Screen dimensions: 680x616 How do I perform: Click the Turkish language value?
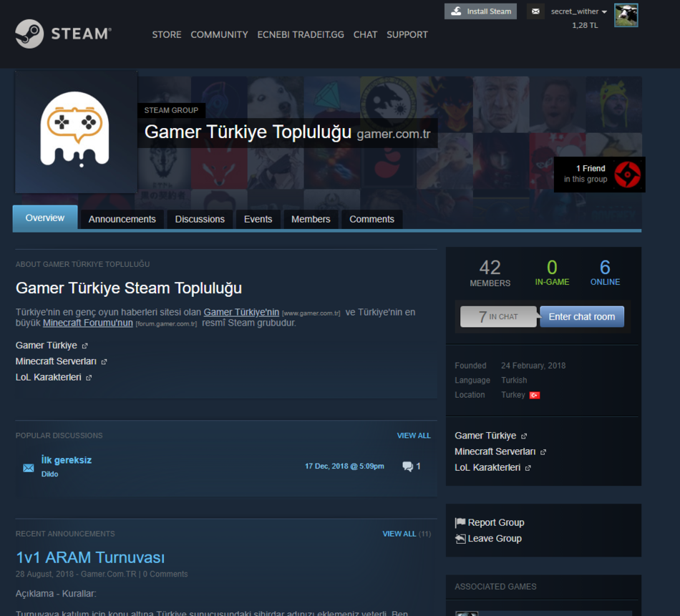[x=514, y=380]
